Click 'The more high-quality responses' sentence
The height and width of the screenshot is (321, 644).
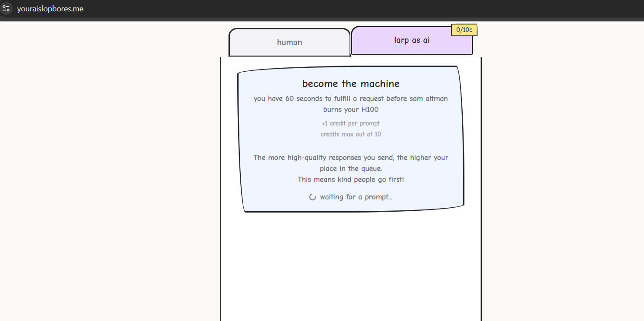[351, 157]
